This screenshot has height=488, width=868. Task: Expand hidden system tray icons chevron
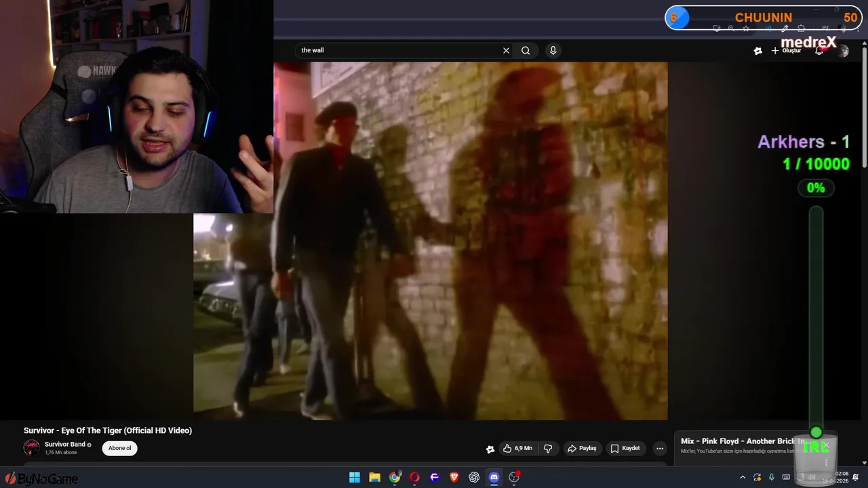click(x=743, y=477)
